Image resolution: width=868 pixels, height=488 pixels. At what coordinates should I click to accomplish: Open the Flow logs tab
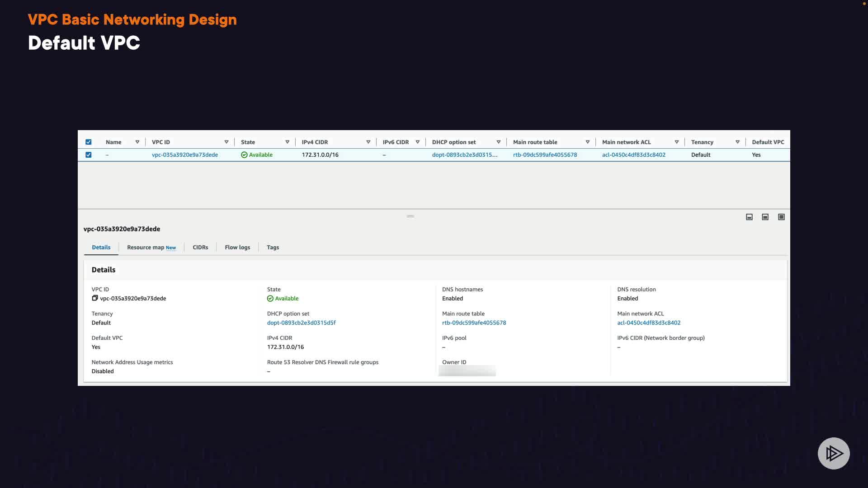click(x=237, y=248)
